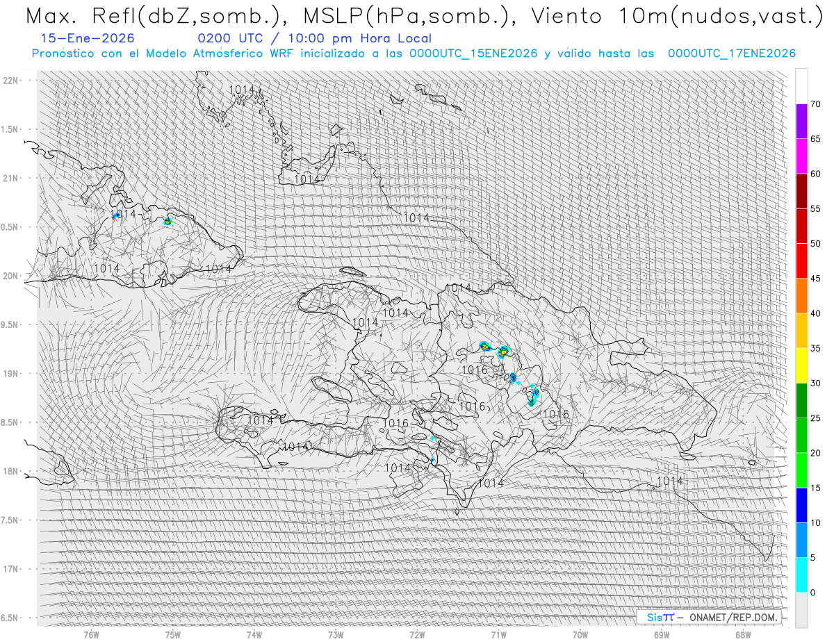Click the '0200 UTC / 10:00 pm Hora Local' time
Viewport: 834px width, 644px height.
point(315,38)
